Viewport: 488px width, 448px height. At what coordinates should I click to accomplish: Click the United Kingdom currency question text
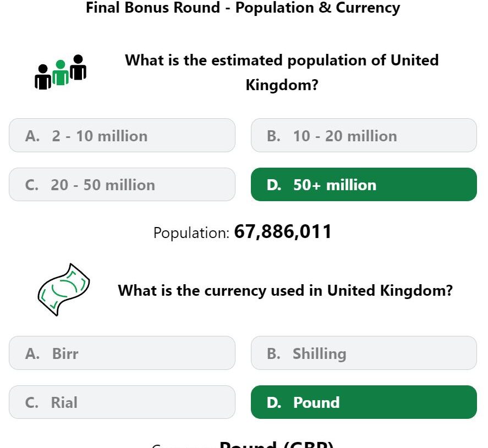click(x=286, y=291)
